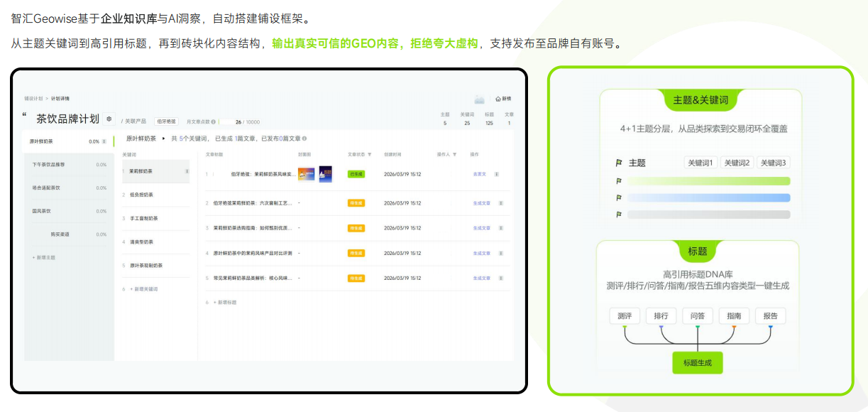Screen dimensions: 868x412
Task: Open the first cover thumbnail image
Action: click(x=307, y=174)
